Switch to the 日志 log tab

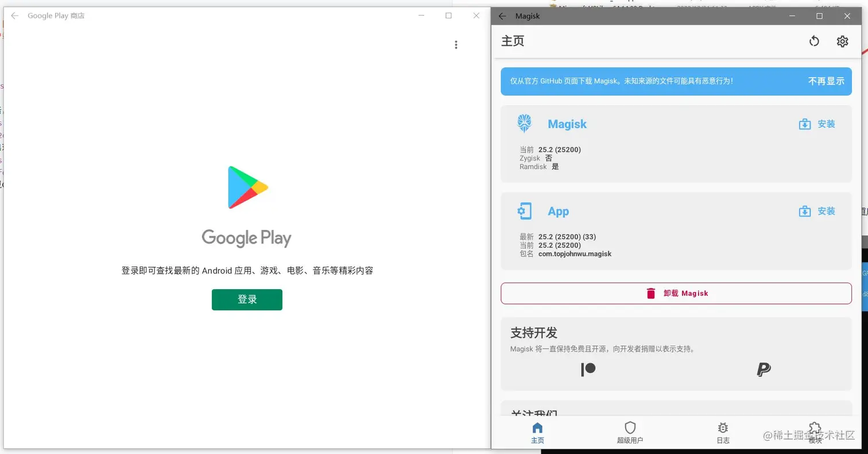[x=723, y=433]
